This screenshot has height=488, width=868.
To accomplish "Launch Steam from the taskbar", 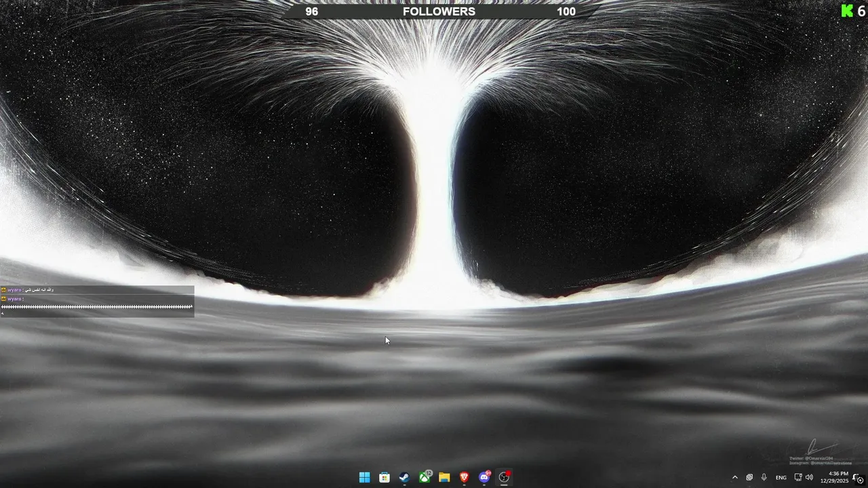I will pyautogui.click(x=404, y=477).
